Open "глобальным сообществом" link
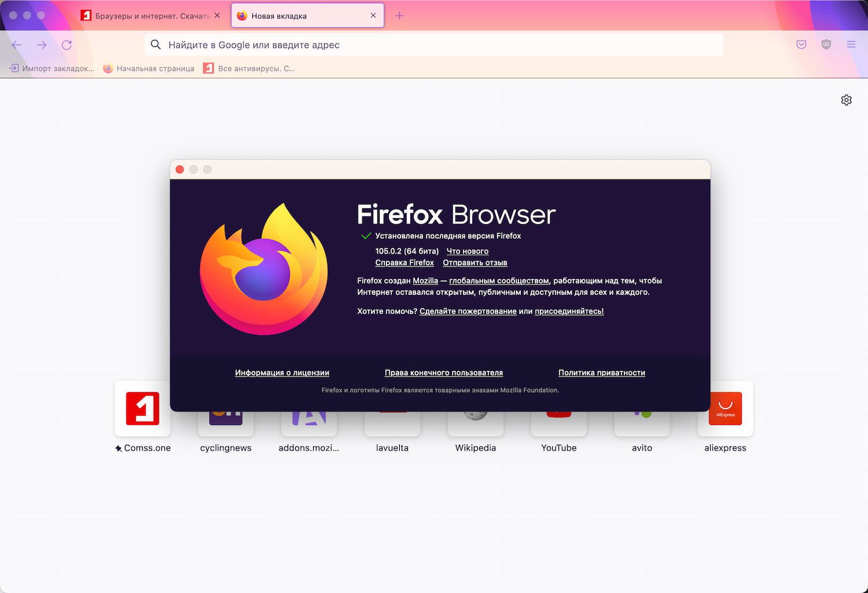Screen dimensions: 868x593 [499, 281]
